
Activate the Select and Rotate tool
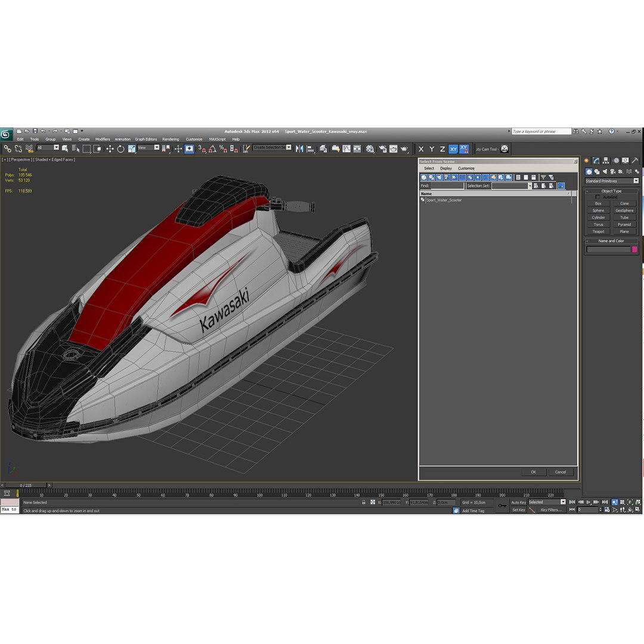[x=120, y=148]
